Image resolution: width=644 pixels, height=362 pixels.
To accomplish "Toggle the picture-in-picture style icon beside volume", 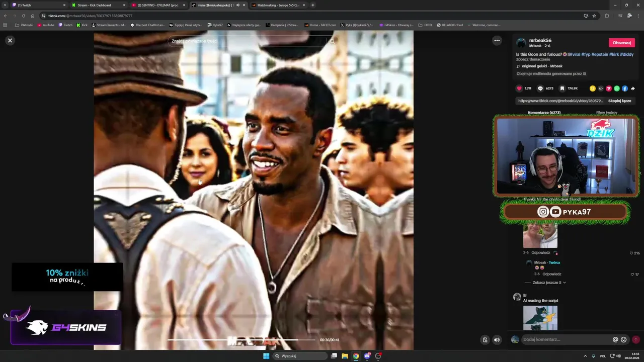I will click(485, 340).
